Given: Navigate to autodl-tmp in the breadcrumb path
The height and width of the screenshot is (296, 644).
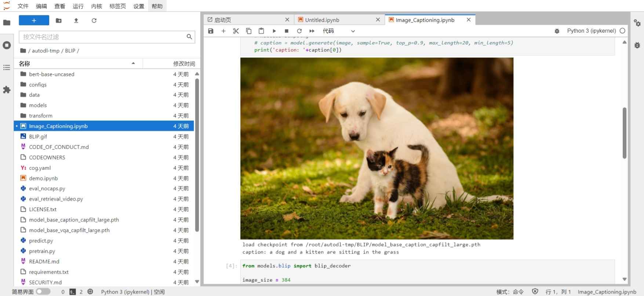Looking at the screenshot, I should pyautogui.click(x=46, y=51).
